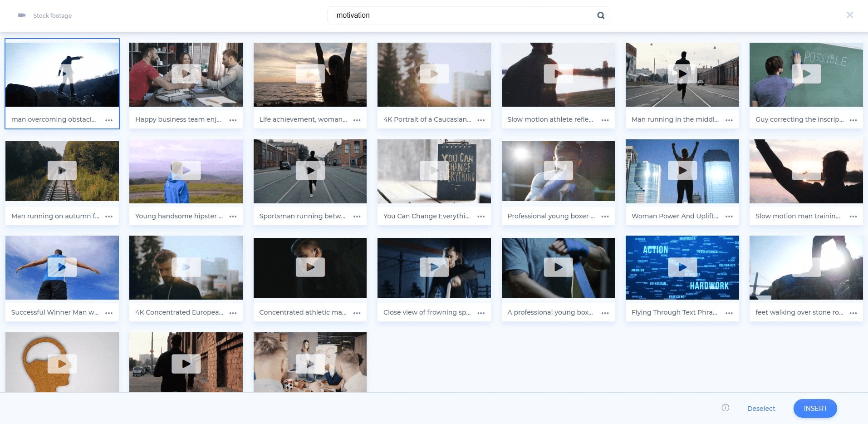Open options for "Life achievement, woman" footage
This screenshot has width=868, height=424.
[357, 120]
